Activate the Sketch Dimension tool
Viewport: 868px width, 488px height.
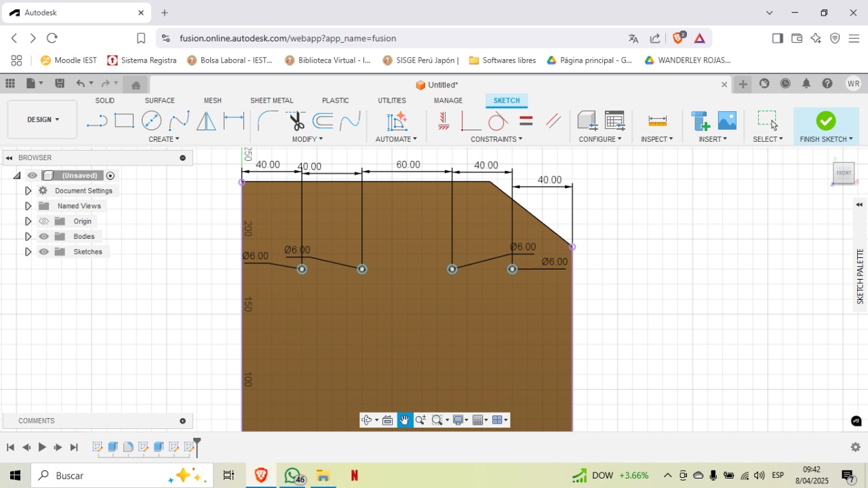[x=234, y=121]
